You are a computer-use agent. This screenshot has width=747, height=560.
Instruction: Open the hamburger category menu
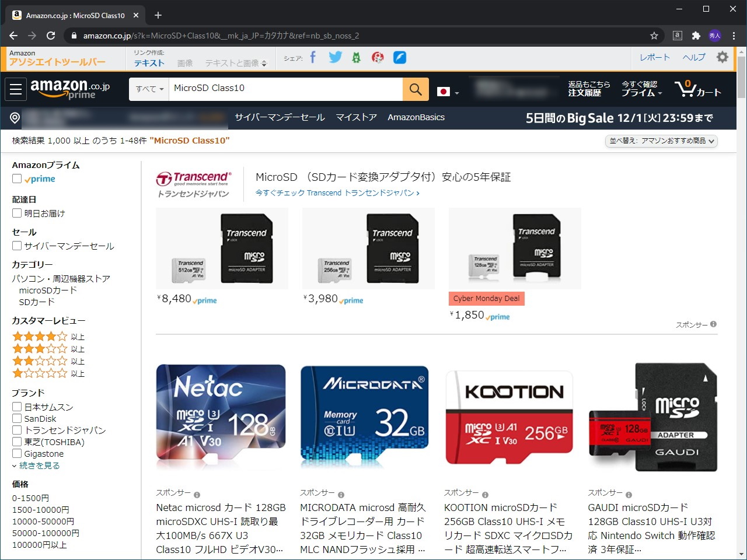(15, 89)
